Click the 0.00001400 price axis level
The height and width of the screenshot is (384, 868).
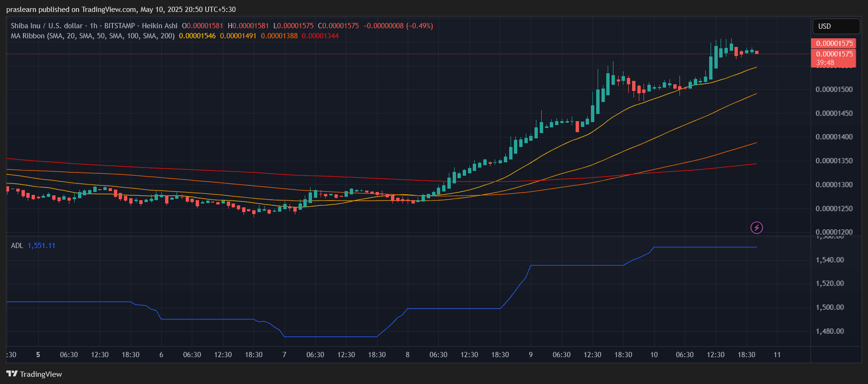834,137
